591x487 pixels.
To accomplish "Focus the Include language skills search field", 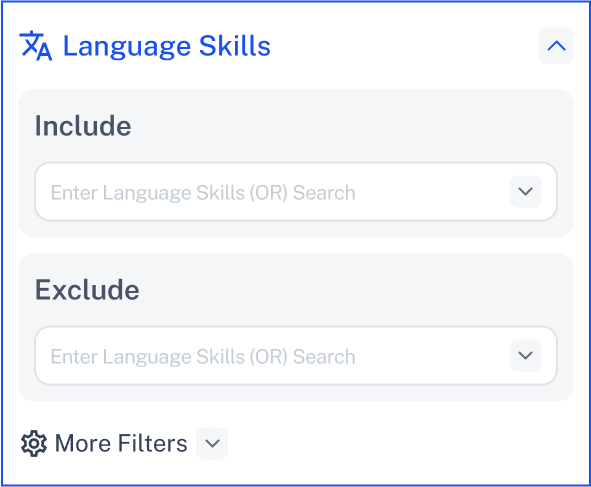I will (296, 191).
